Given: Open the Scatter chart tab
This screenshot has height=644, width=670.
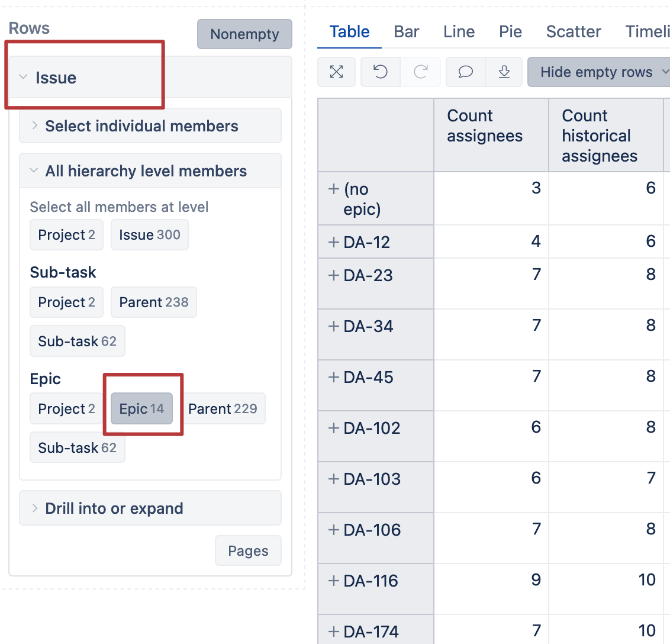Looking at the screenshot, I should click(x=573, y=32).
